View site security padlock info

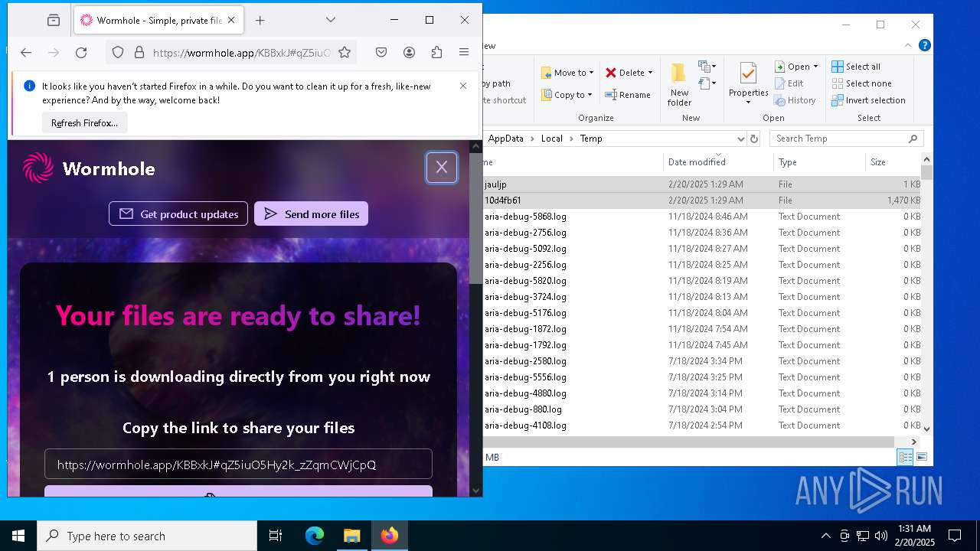tap(139, 52)
